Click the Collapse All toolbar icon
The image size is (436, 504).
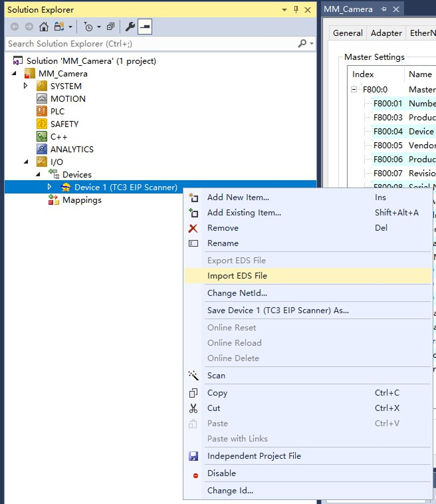pos(110,27)
